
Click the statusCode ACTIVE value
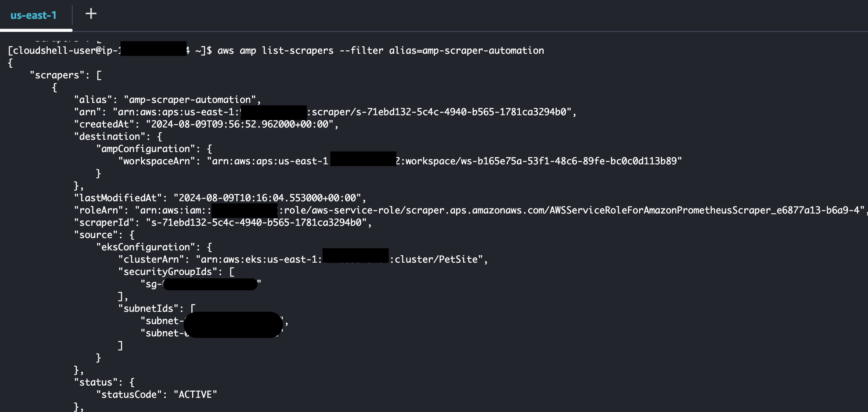click(x=196, y=394)
